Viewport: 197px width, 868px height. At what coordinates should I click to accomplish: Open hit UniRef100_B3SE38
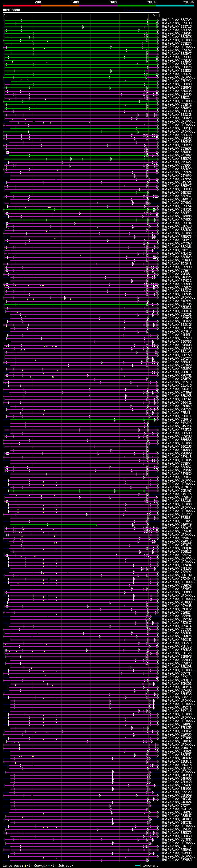pyautogui.click(x=177, y=23)
